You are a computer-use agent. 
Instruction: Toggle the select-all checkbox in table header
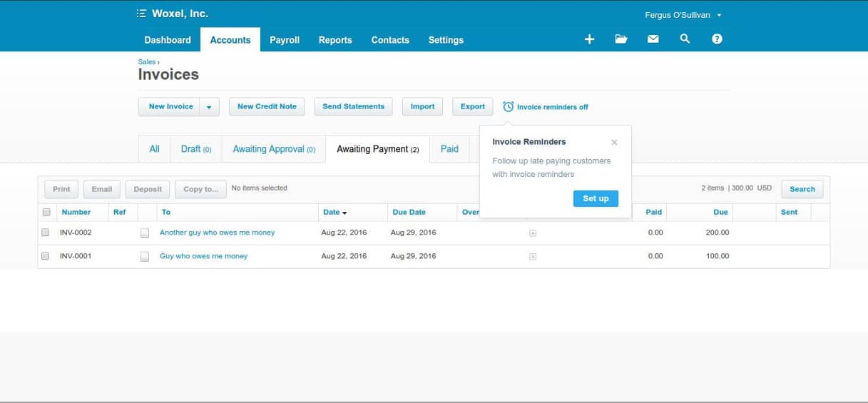(46, 212)
